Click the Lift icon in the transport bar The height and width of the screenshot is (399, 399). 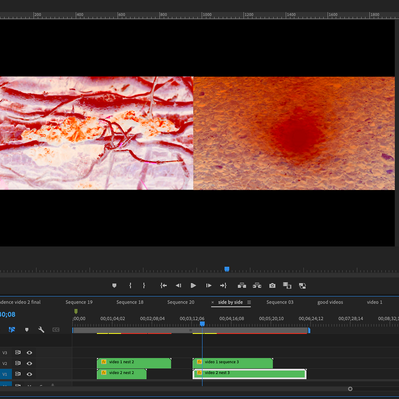(242, 286)
